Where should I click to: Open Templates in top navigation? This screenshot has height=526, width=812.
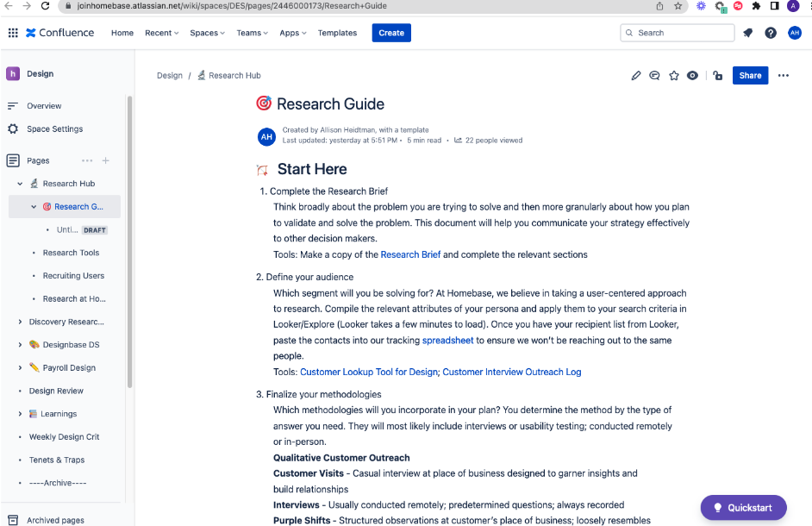pos(337,33)
